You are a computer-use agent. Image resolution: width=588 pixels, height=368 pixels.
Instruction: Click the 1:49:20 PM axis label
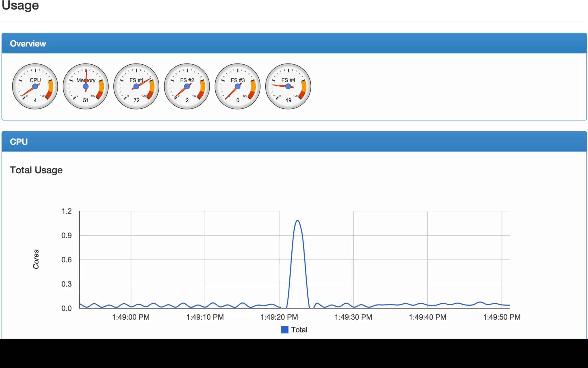(x=279, y=317)
